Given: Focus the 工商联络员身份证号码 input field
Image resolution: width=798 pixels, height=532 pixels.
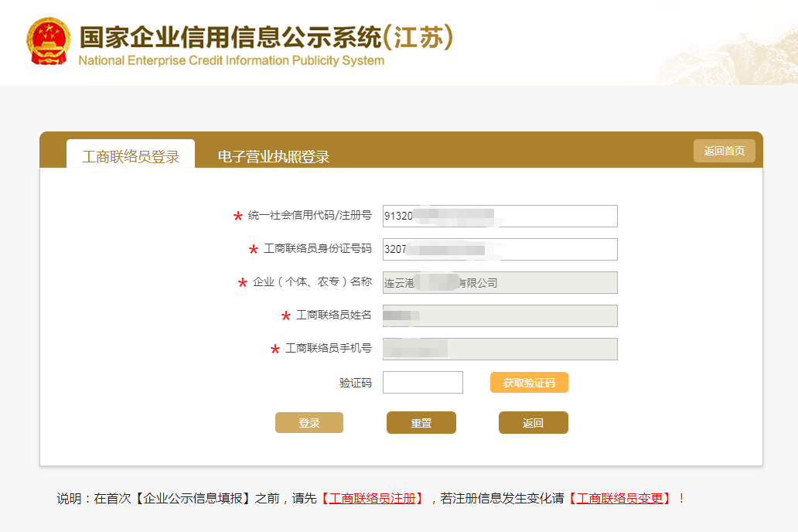Looking at the screenshot, I should (x=500, y=250).
